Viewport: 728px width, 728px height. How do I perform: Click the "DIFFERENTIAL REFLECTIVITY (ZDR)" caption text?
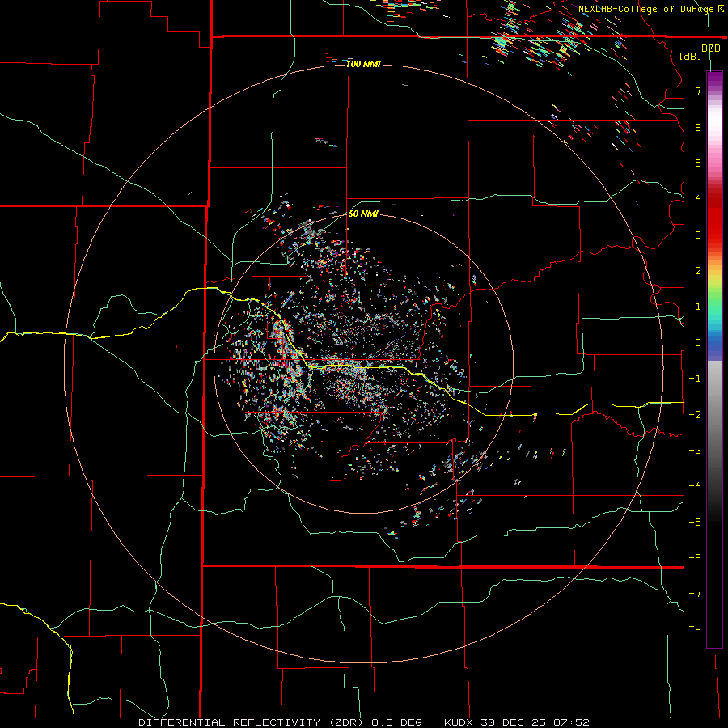pos(252,722)
